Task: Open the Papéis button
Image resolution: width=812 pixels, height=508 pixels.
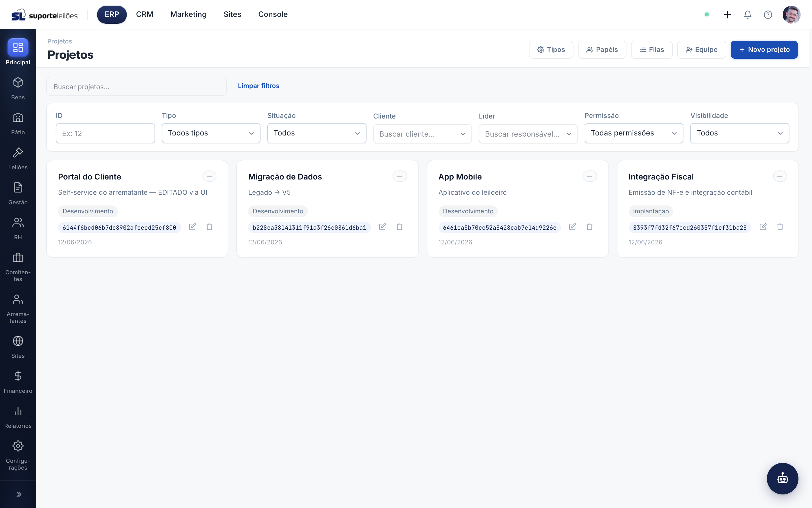Action: 602,50
